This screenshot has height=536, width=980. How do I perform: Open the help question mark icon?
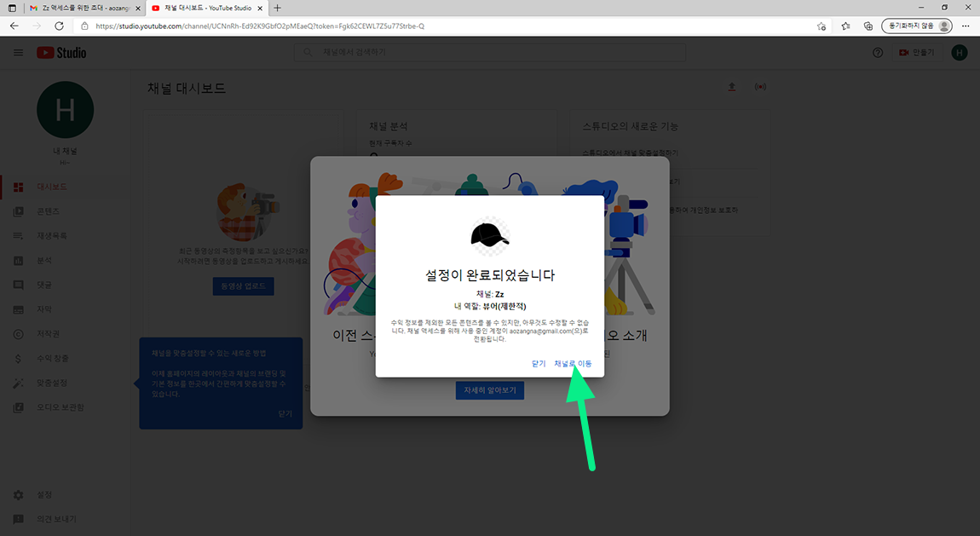coord(878,53)
